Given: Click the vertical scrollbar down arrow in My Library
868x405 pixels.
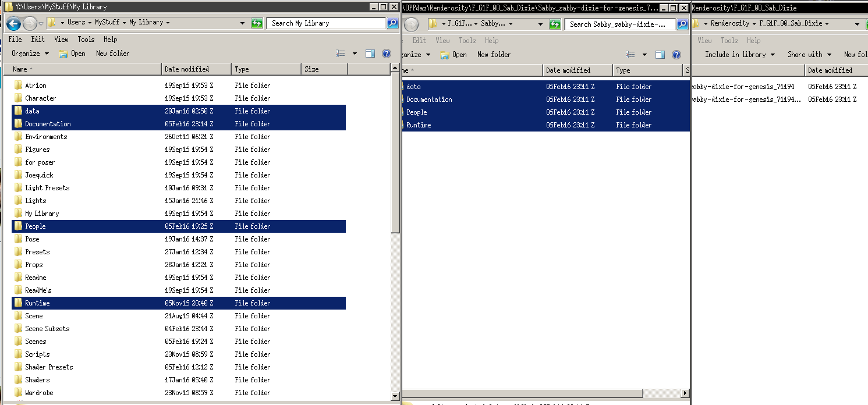Looking at the screenshot, I should 395,396.
